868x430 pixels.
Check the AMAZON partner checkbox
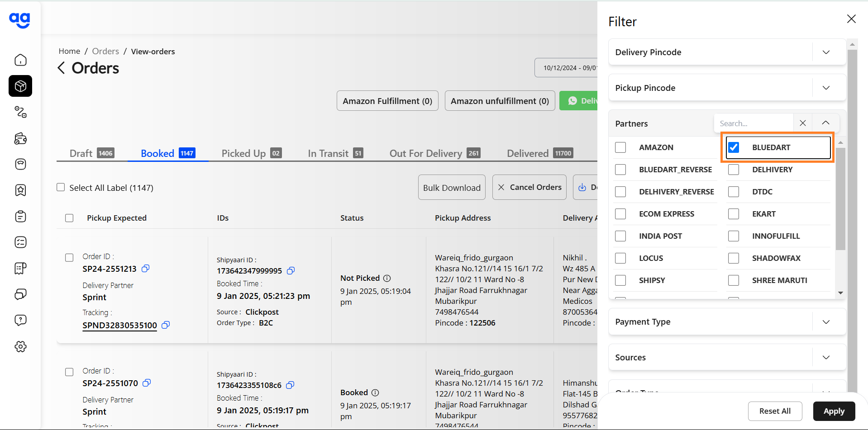pos(620,147)
